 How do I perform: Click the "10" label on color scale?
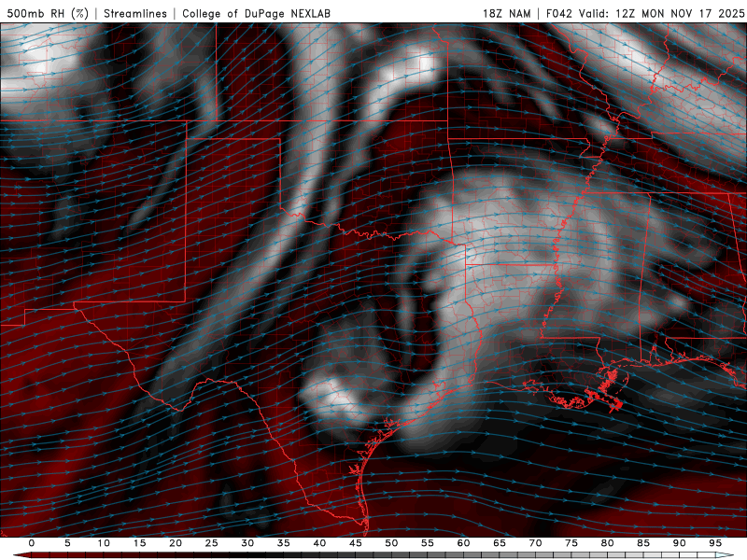[104, 543]
